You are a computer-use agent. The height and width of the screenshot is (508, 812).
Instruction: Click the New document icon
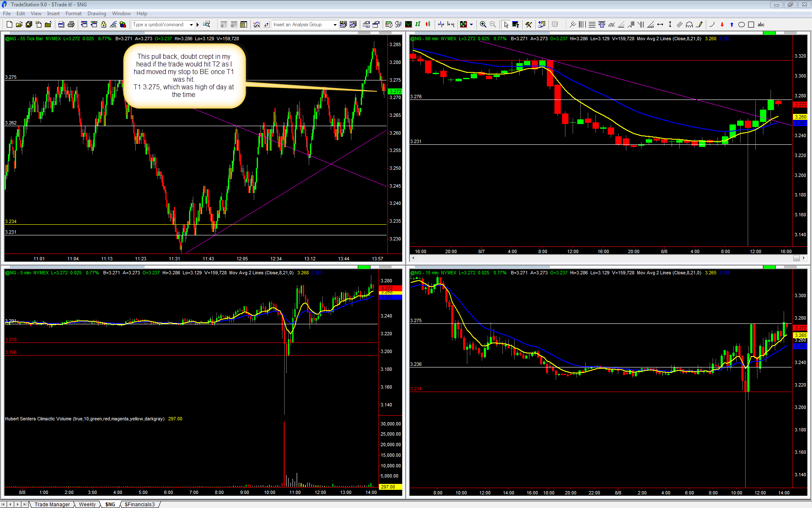9,25
